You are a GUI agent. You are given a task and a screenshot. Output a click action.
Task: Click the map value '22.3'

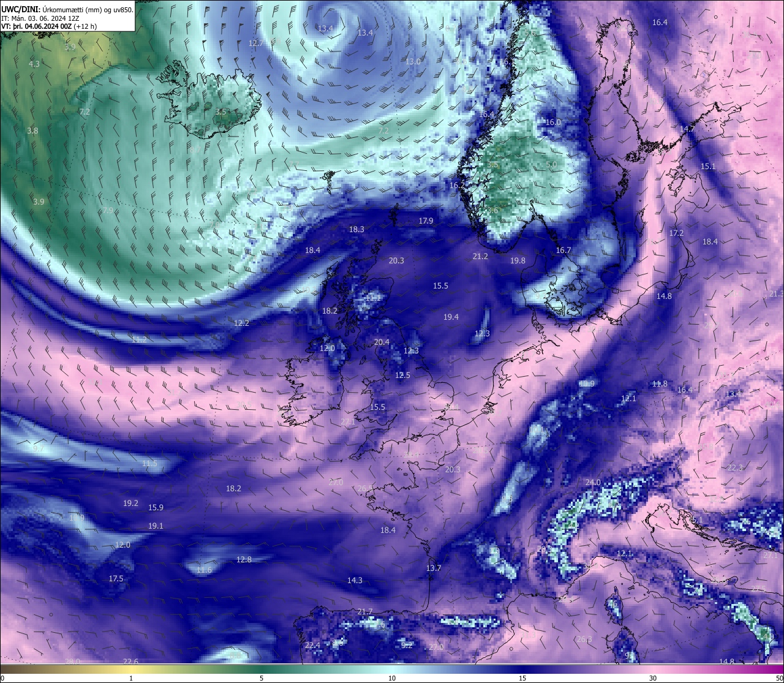pyautogui.click(x=735, y=467)
